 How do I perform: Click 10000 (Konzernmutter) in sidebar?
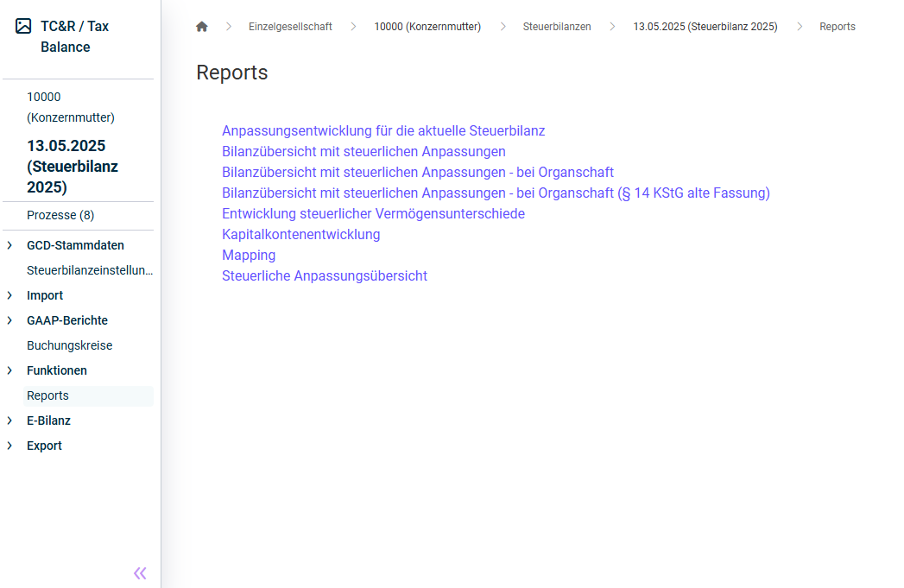[71, 107]
